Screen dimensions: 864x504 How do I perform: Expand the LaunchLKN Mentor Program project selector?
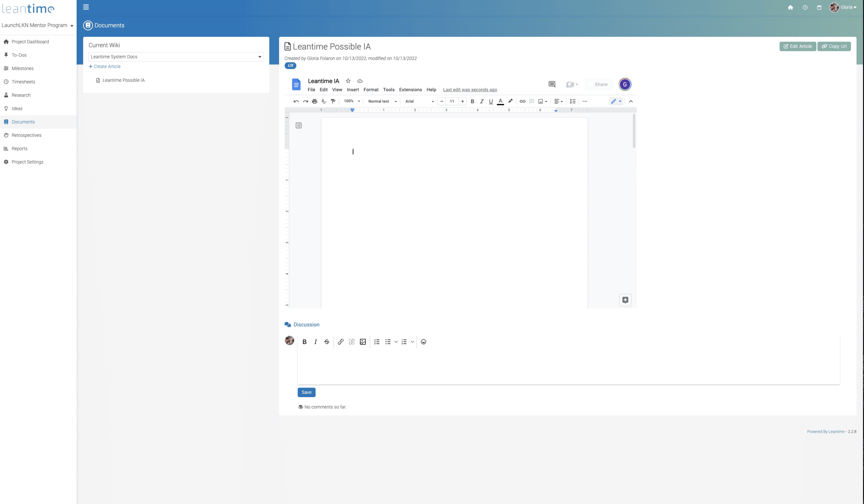(38, 25)
